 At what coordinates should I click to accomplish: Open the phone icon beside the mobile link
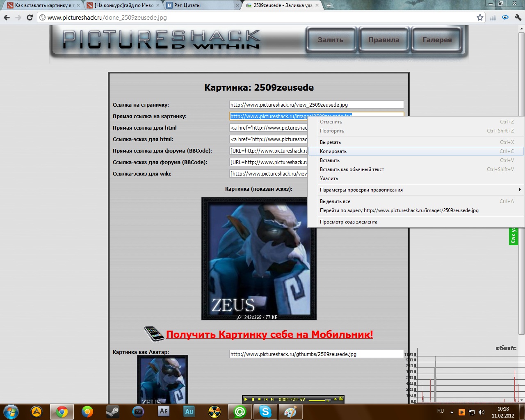(x=154, y=334)
